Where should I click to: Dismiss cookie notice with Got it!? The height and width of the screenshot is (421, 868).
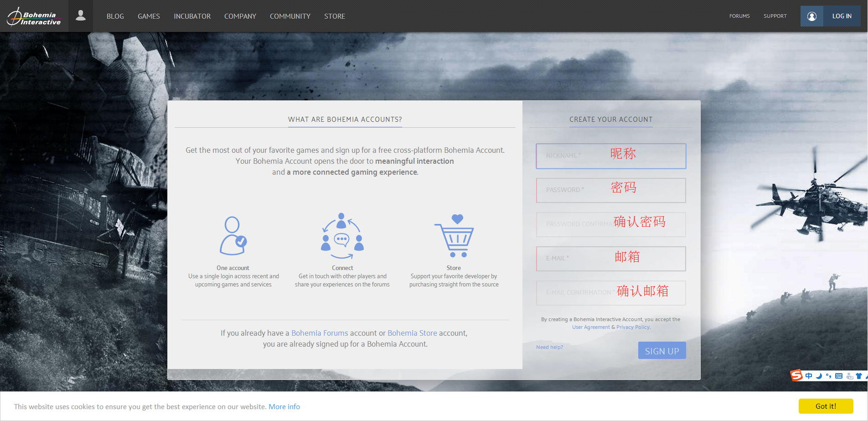pos(826,406)
